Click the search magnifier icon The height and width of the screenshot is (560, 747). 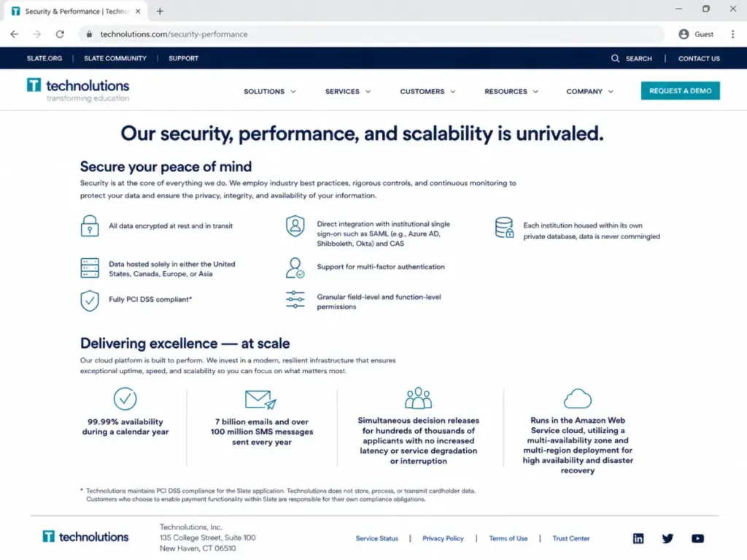615,58
